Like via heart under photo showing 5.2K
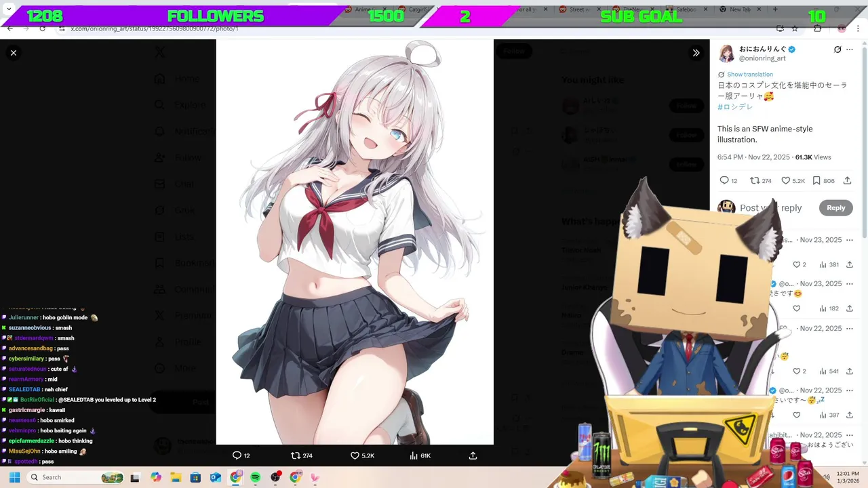Viewport: 868px width, 488px height. [x=362, y=455]
